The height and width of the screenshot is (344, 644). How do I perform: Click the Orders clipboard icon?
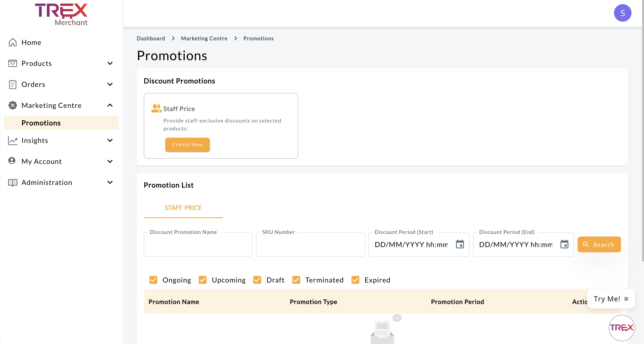pos(12,84)
